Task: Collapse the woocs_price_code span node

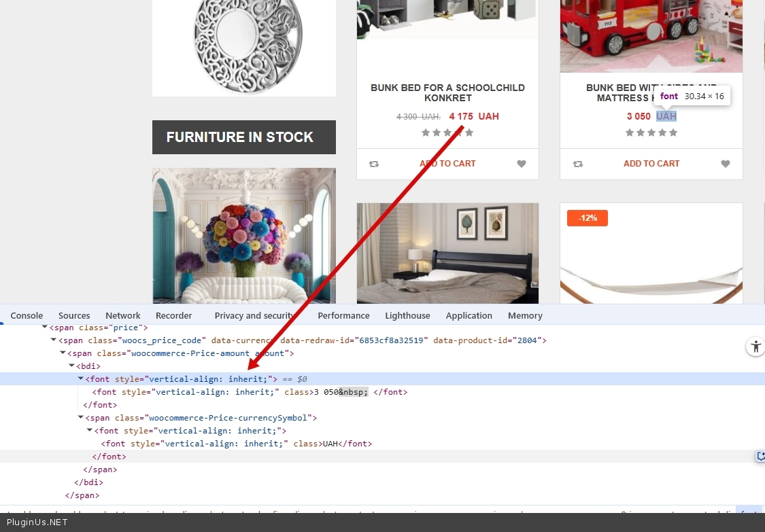Action: 54,340
